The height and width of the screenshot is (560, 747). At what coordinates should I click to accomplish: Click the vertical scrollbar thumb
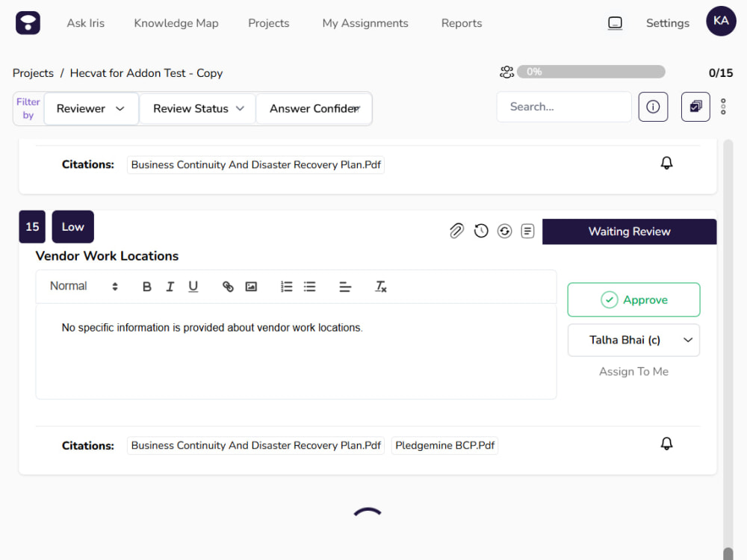pyautogui.click(x=728, y=553)
